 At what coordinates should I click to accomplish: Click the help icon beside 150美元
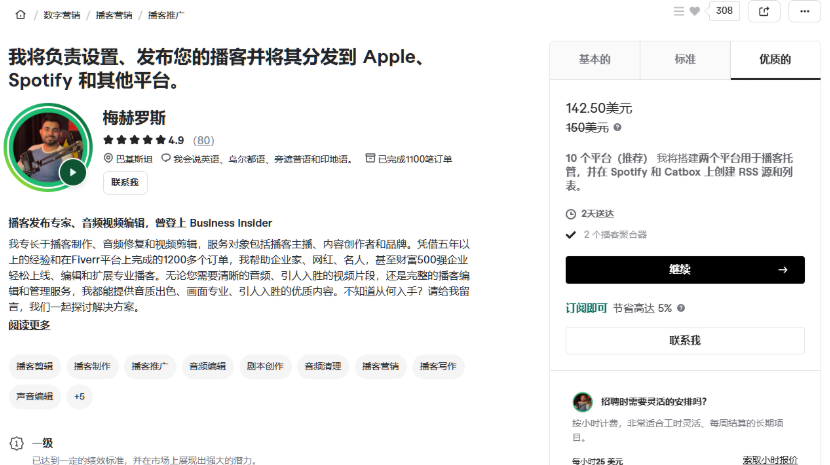617,128
